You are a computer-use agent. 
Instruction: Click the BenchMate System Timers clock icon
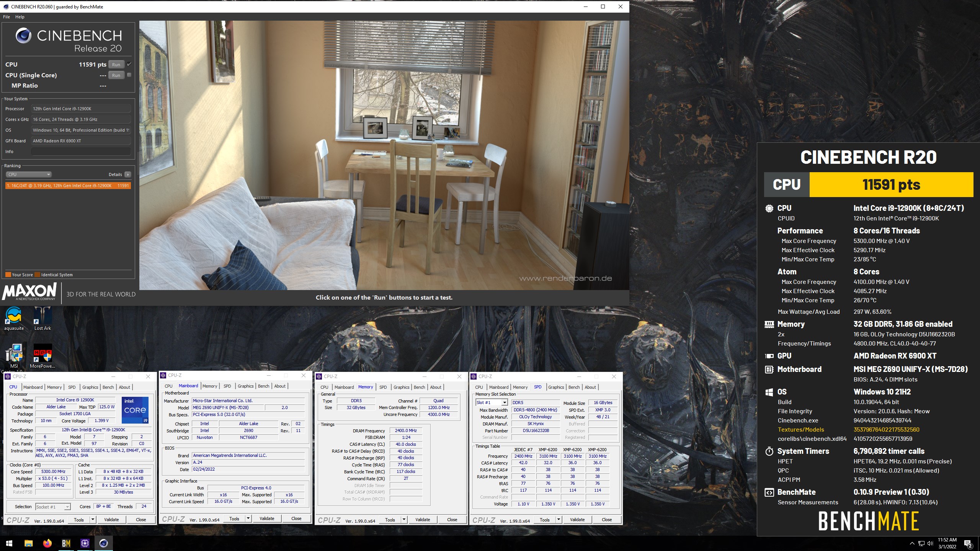[x=769, y=452]
